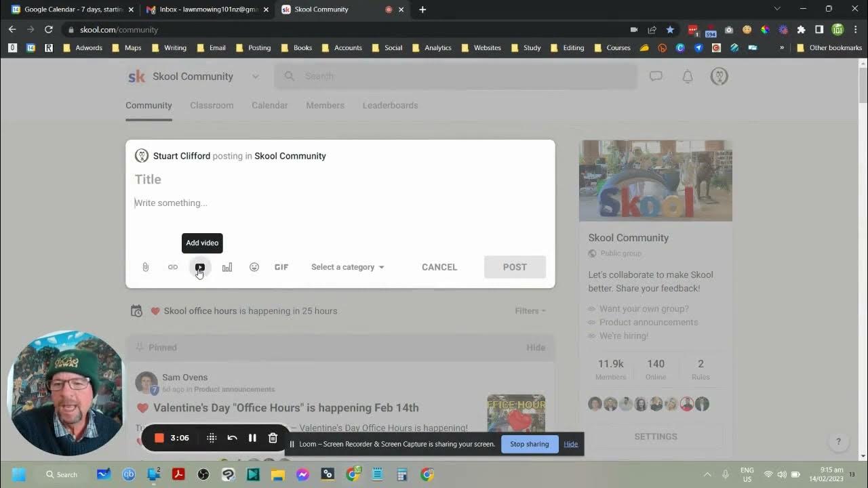Switch to the Classroom tab
This screenshot has height=488, width=868.
pyautogui.click(x=212, y=105)
